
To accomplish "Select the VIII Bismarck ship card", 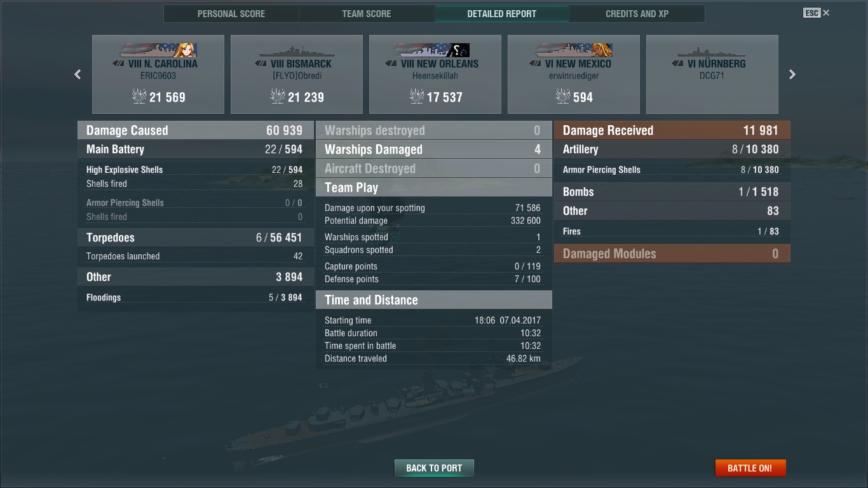I will [297, 74].
